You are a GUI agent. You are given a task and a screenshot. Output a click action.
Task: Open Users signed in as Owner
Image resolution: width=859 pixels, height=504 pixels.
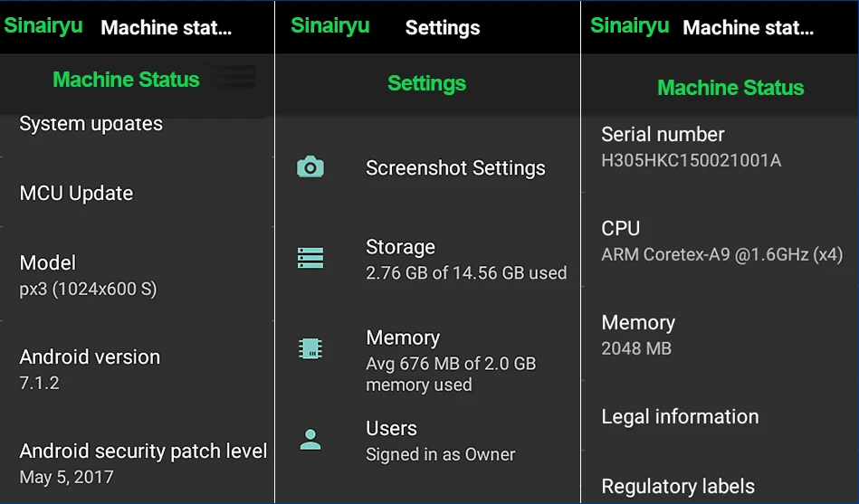pyautogui.click(x=427, y=441)
